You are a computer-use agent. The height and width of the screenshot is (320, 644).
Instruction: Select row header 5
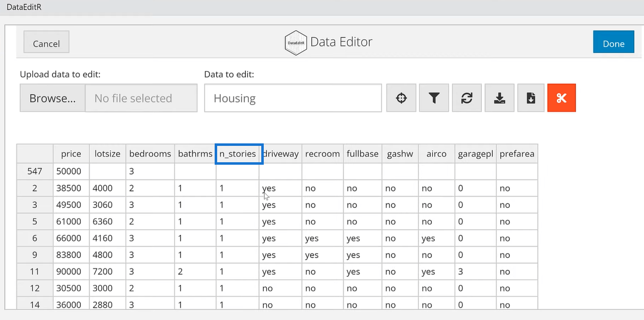[x=35, y=221]
